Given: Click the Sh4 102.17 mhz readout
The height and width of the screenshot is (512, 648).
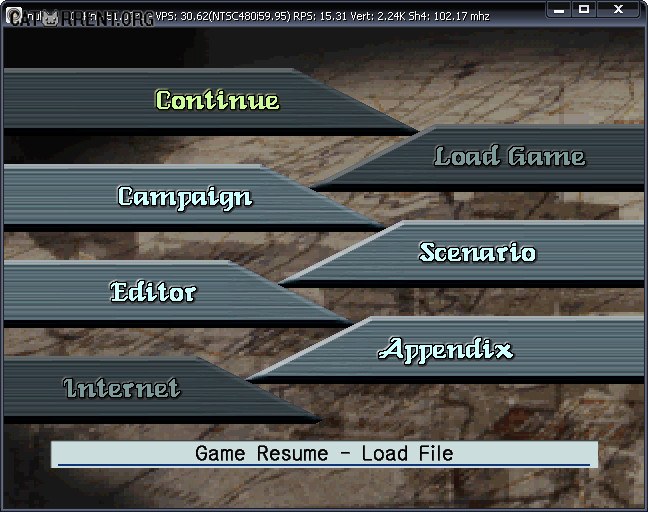Looking at the screenshot, I should coord(449,16).
